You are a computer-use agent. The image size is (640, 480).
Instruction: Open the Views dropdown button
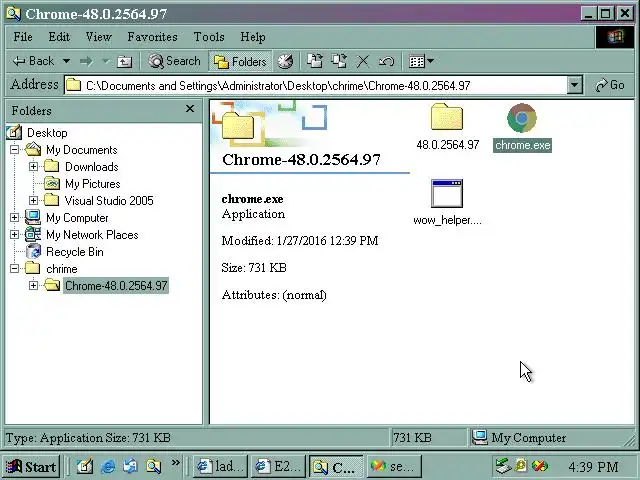pos(421,61)
